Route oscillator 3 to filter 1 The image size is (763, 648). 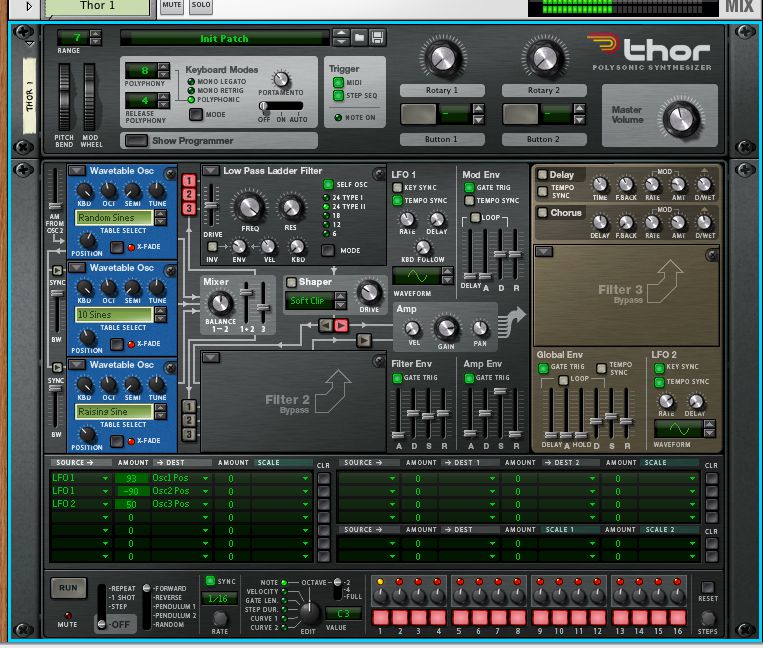(x=189, y=208)
